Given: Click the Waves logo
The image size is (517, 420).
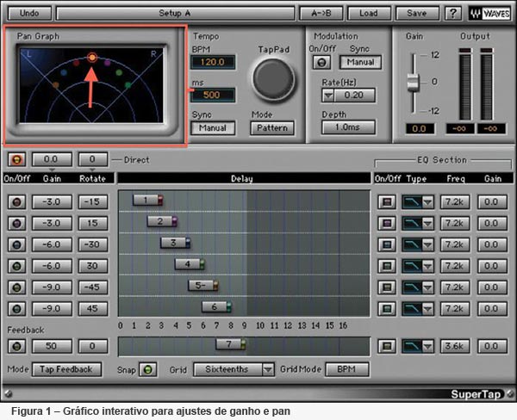Looking at the screenshot, I should 490,14.
